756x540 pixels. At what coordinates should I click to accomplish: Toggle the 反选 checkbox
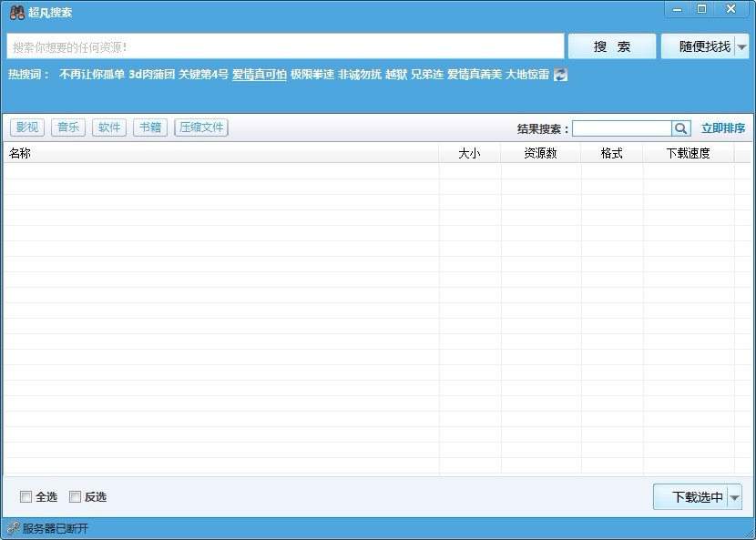click(x=76, y=496)
